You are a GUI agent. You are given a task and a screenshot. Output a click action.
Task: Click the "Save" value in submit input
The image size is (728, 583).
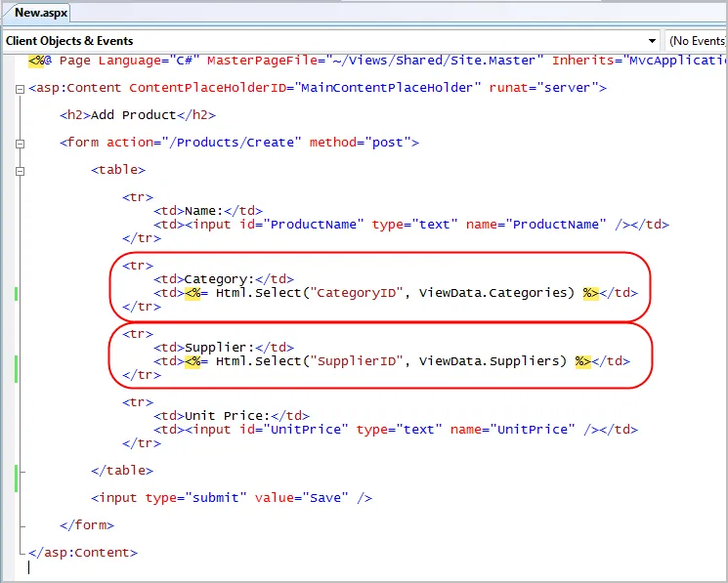pos(325,498)
